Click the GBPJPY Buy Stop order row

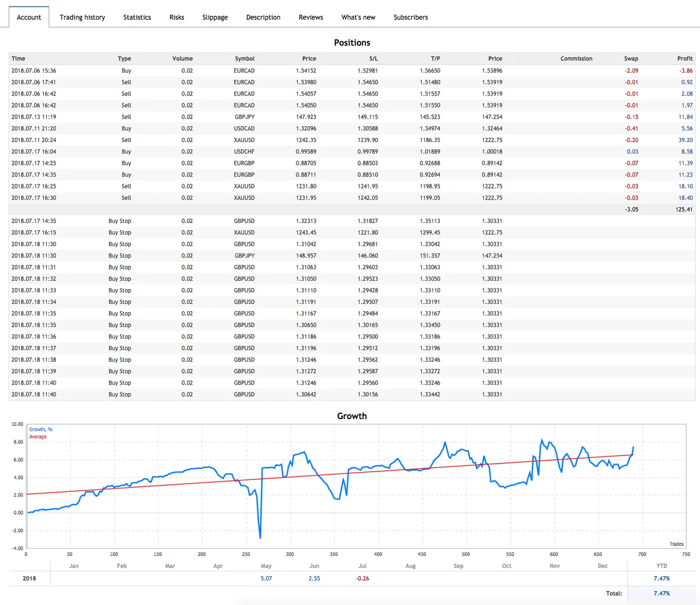pos(352,256)
